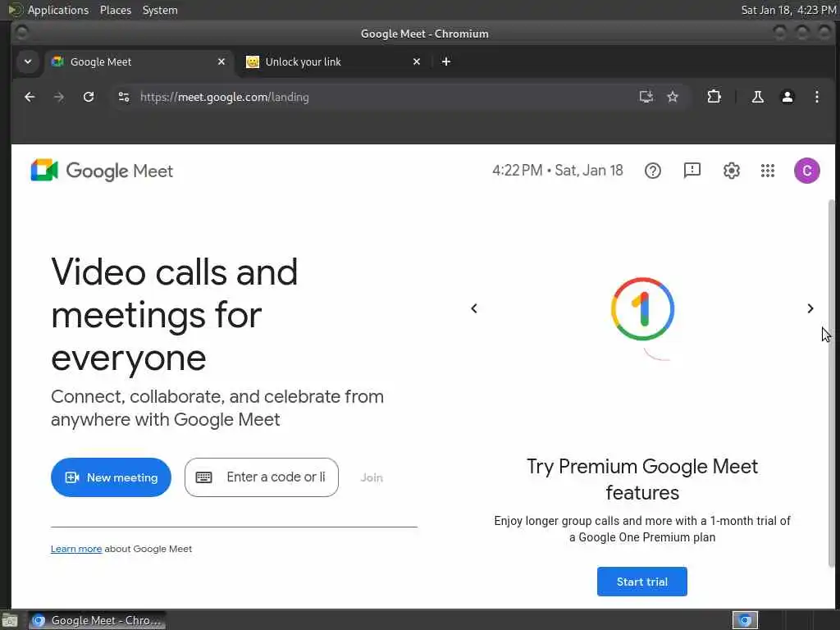Click the page vertical scrollbar
This screenshot has height=630, width=840.
click(x=831, y=383)
